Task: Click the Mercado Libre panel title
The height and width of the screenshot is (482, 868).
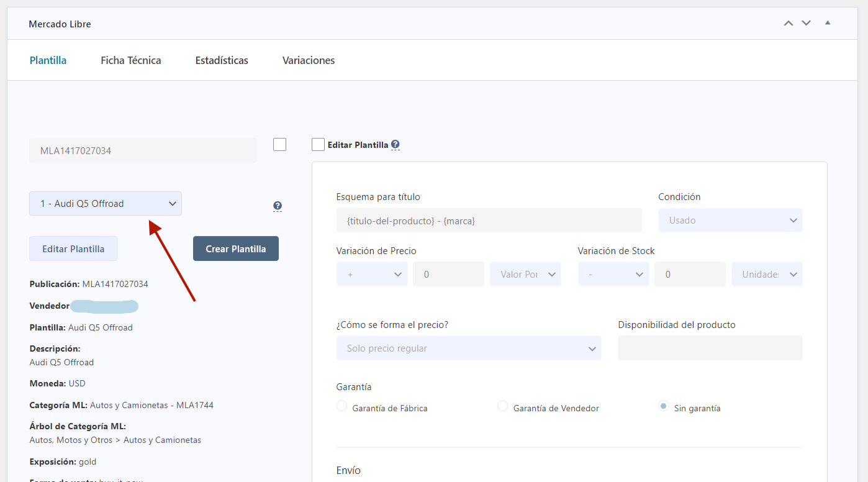Action: tap(60, 24)
